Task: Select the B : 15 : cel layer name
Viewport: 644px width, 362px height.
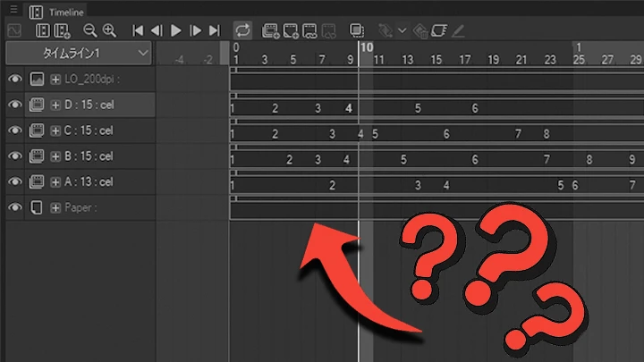Action: tap(89, 156)
